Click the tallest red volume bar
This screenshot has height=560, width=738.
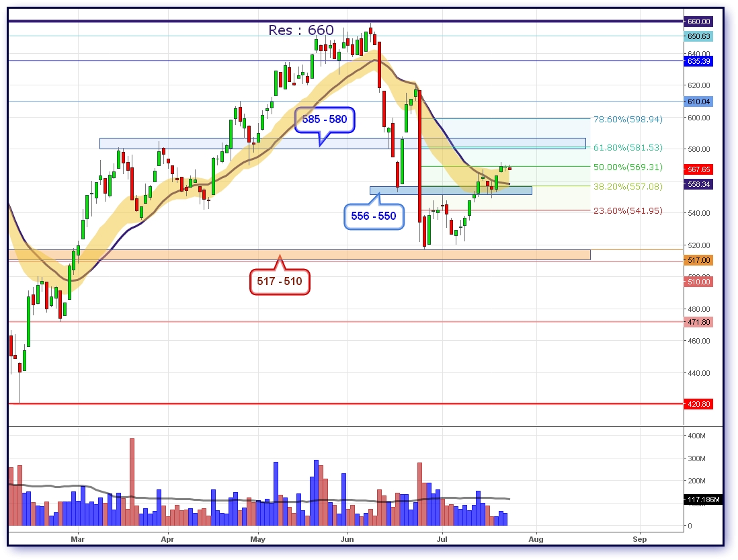[x=132, y=481]
